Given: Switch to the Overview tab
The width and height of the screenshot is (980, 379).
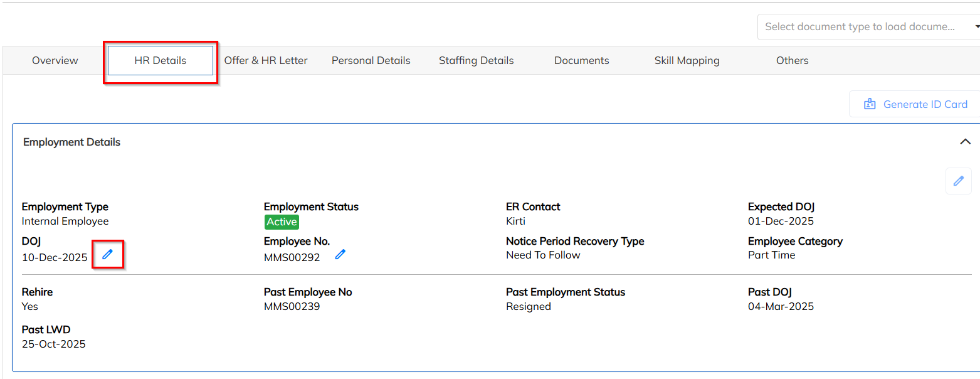Looking at the screenshot, I should (55, 61).
